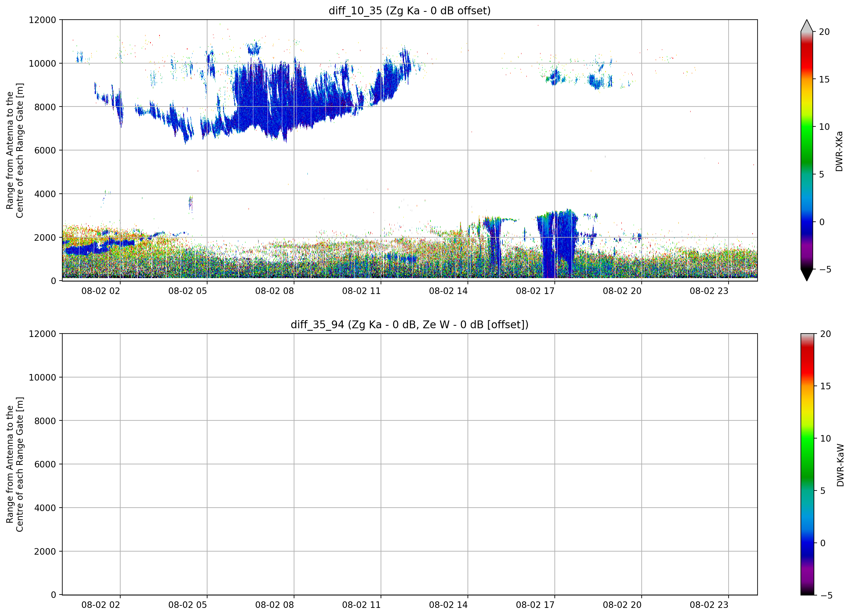
Task: Click the 08-02 23 tick label on the top plot
Action: point(709,291)
